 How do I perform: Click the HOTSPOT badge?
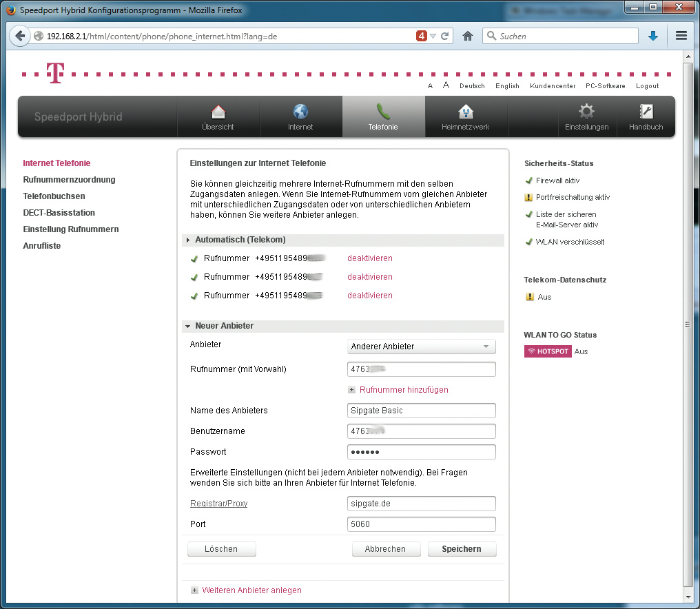(x=548, y=351)
